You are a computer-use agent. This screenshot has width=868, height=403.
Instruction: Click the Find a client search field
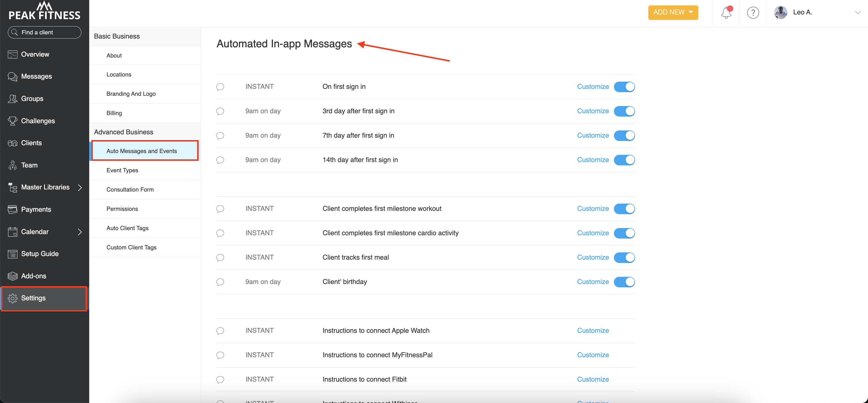tap(45, 32)
